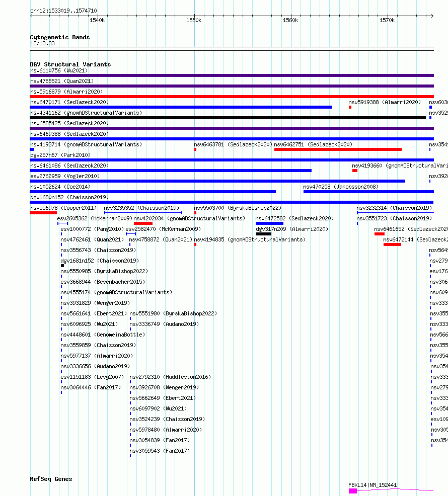448x496 pixels.
Task: Click the nsv3235352 (Chaisson2019) label
Action: [x=141, y=208]
